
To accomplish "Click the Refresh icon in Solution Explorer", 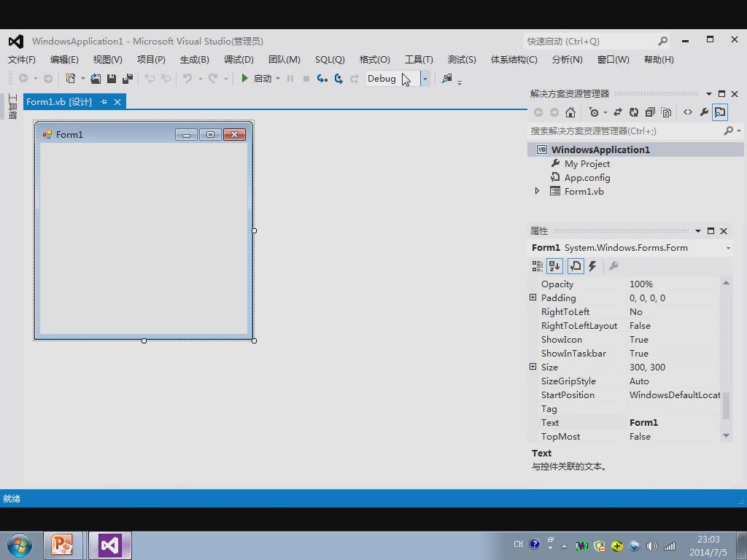I will 634,112.
